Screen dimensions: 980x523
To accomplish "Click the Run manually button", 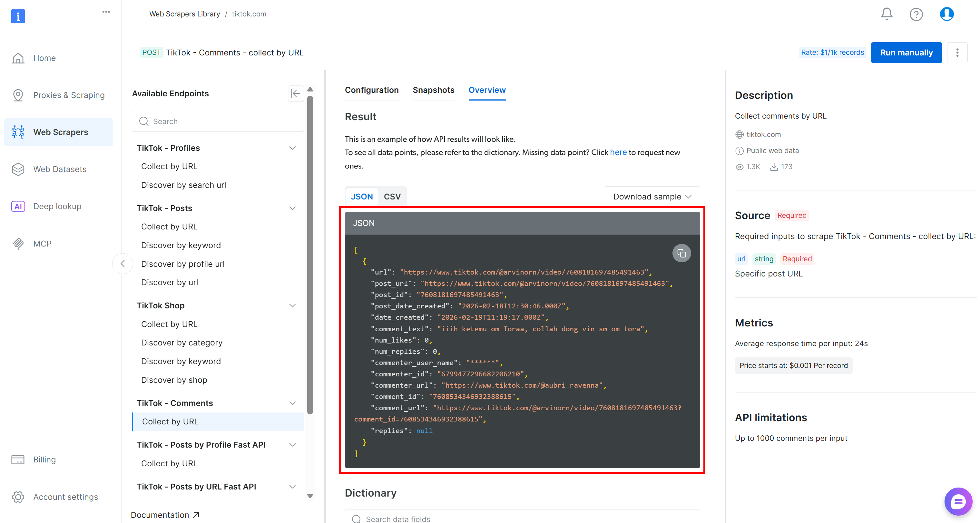I will tap(906, 53).
